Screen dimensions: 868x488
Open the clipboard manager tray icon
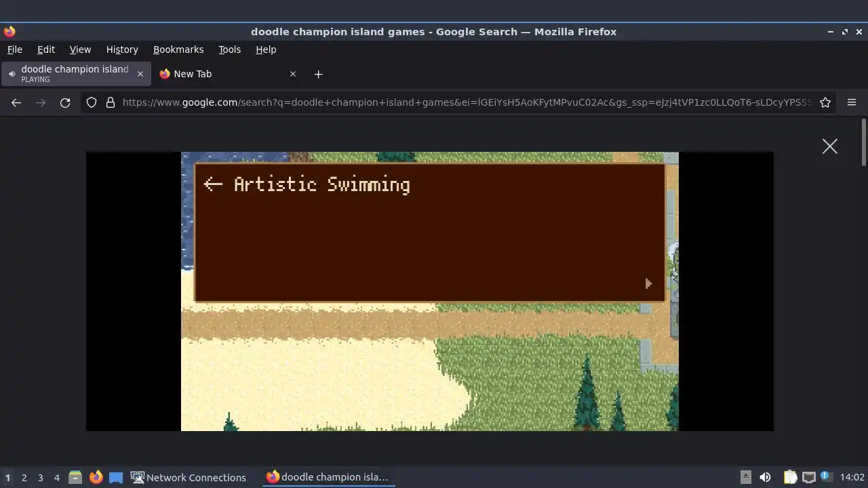790,477
